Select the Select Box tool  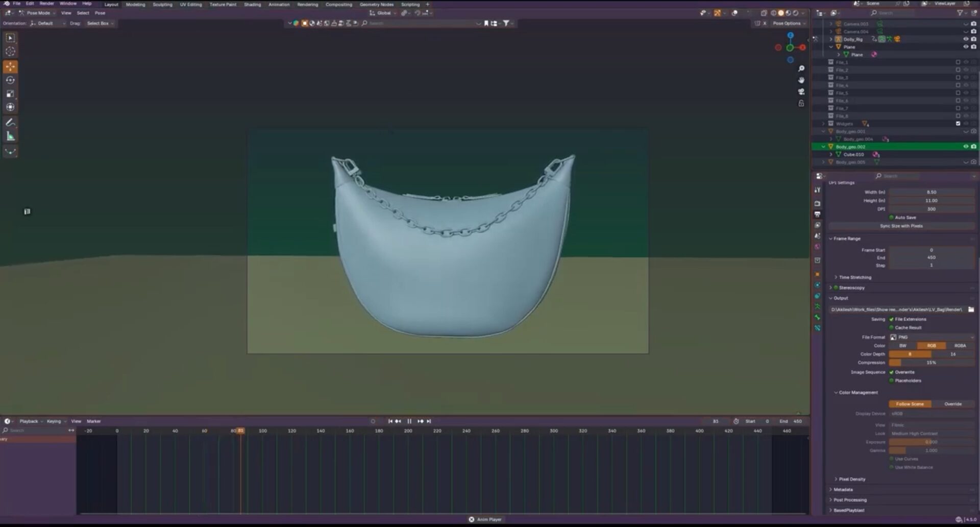[x=10, y=38]
